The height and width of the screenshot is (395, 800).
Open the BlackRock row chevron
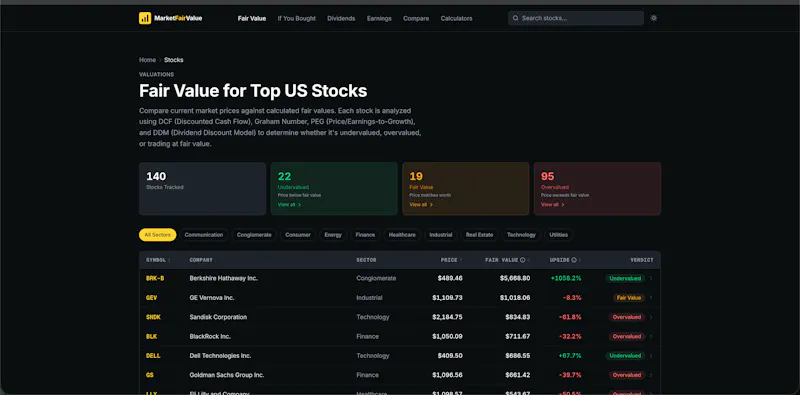(x=651, y=337)
